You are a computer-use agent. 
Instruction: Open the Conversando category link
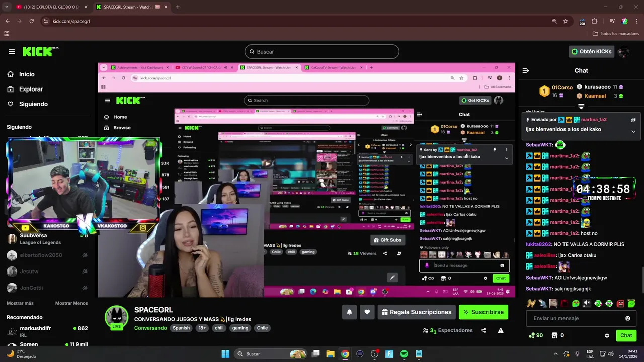(x=150, y=328)
